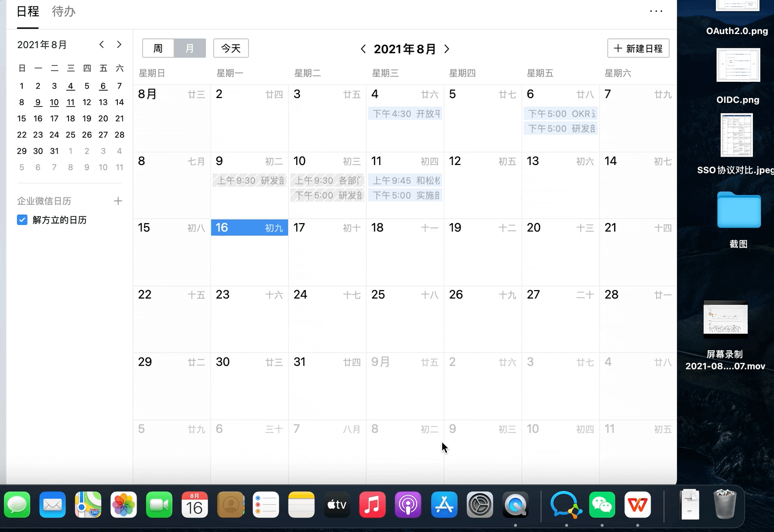The height and width of the screenshot is (532, 774).
Task: Open Apple TV app in the dock
Action: coord(337,505)
